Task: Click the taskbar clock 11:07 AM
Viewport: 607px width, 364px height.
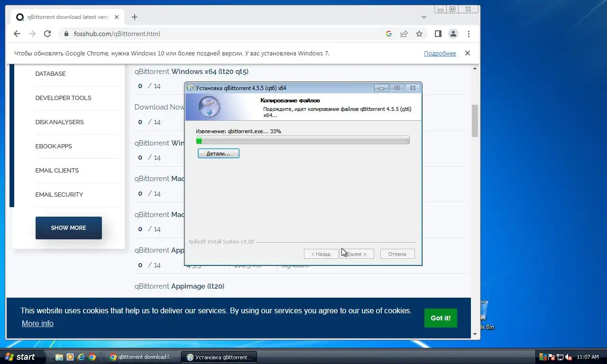Action: 588,357
